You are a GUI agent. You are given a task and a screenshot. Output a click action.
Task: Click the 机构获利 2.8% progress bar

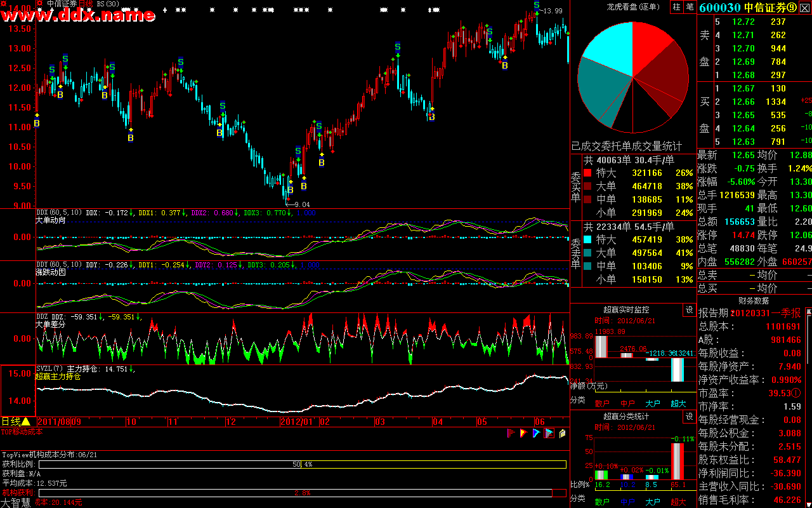(x=302, y=493)
